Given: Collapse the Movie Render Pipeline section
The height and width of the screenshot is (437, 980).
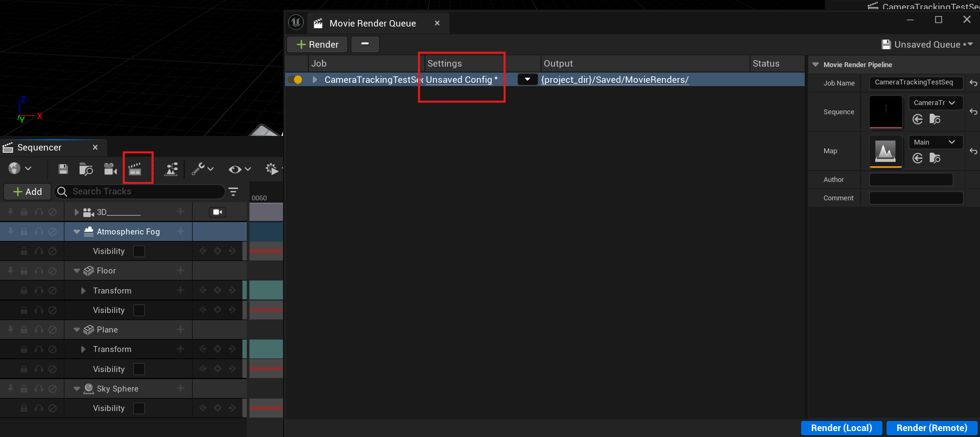Looking at the screenshot, I should [815, 64].
